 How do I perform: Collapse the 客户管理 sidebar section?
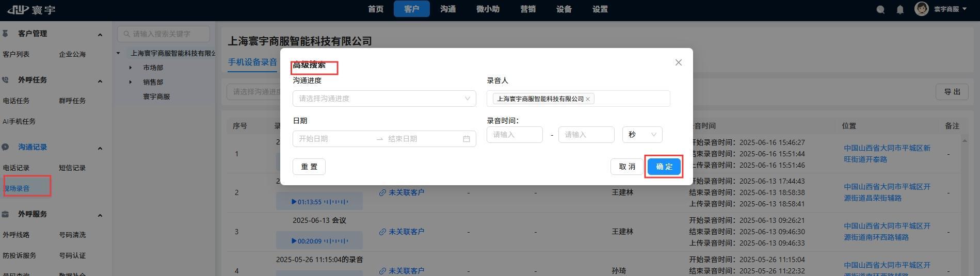tap(100, 35)
